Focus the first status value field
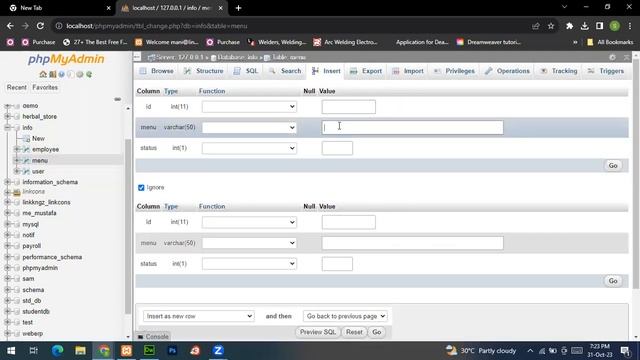The width and height of the screenshot is (640, 360). click(x=337, y=148)
